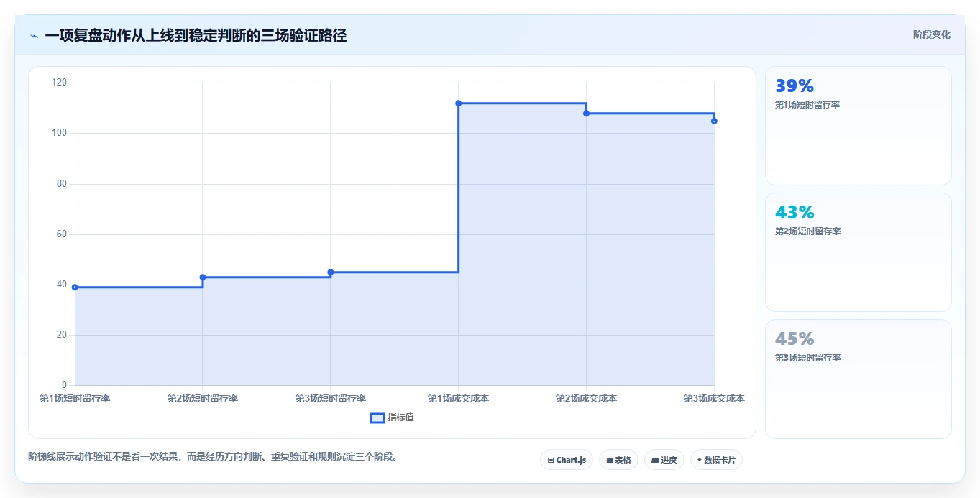Click x-axis label 第1场短时留存率
The image size is (980, 498).
75,398
